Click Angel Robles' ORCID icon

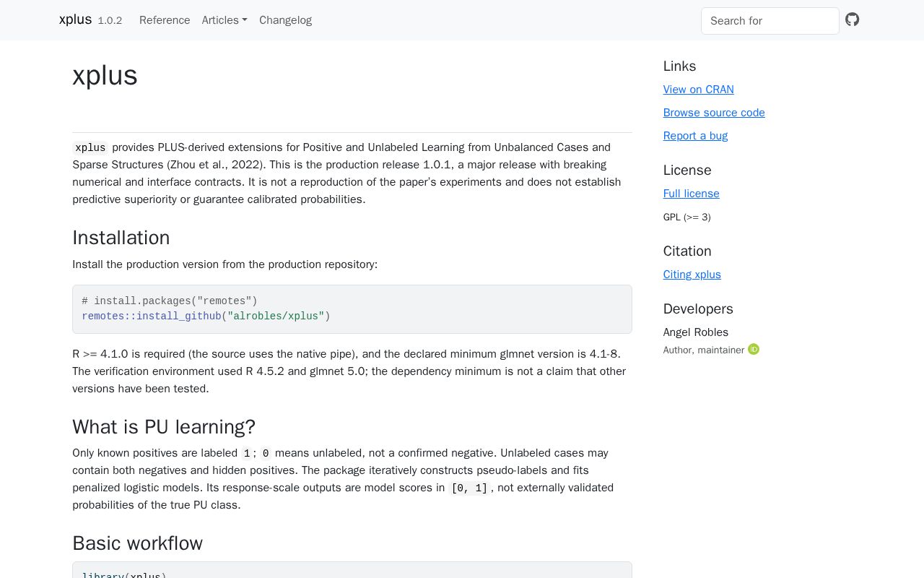754,350
